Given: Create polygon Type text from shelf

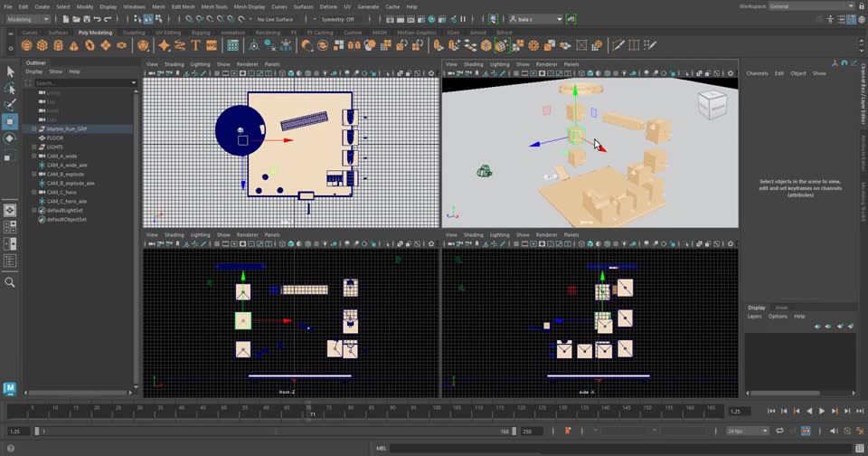Looking at the screenshot, I should (195, 45).
